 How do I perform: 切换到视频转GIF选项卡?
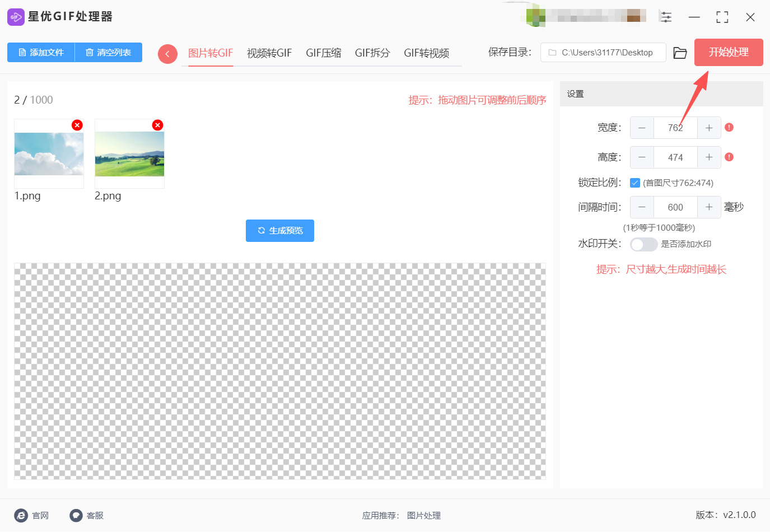coord(269,53)
